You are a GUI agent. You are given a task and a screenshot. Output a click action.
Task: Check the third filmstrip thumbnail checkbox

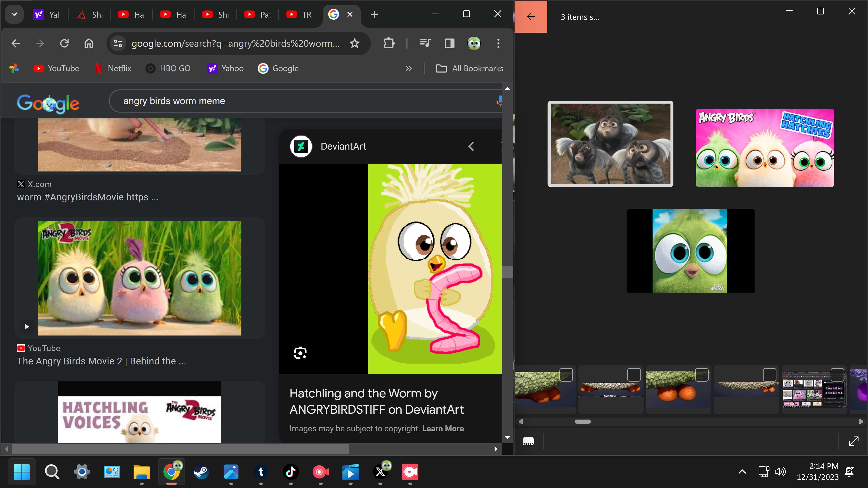pos(702,375)
